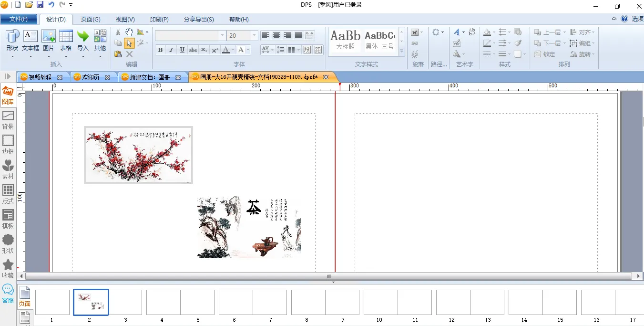Toggle italic text formatting
Viewport: 644px width, 326px height.
tap(171, 50)
